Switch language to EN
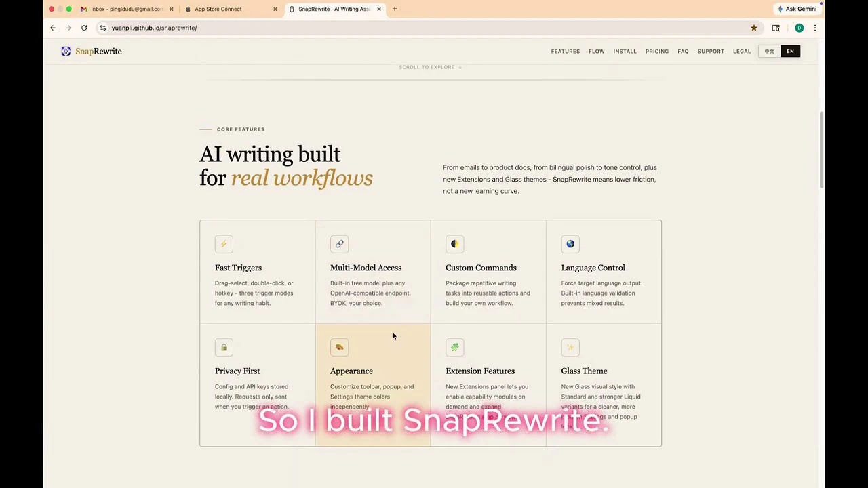This screenshot has height=488, width=868. 790,52
